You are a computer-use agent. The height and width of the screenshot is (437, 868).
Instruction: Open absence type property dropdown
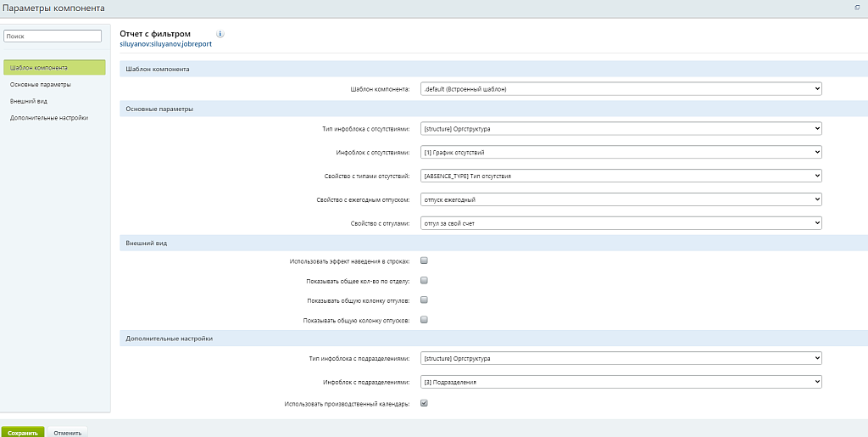tap(620, 176)
